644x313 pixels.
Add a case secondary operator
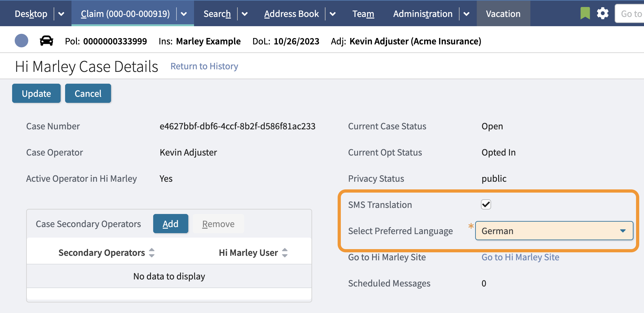(x=170, y=224)
